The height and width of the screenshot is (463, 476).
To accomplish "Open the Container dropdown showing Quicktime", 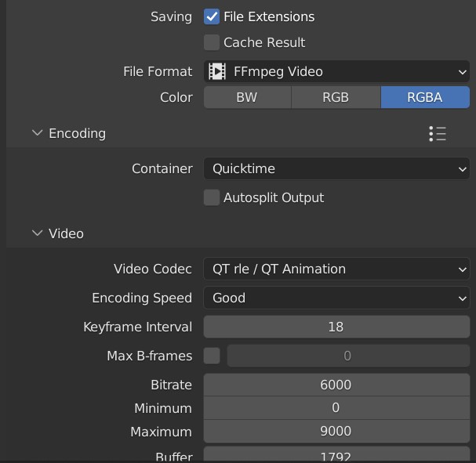I will (336, 168).
